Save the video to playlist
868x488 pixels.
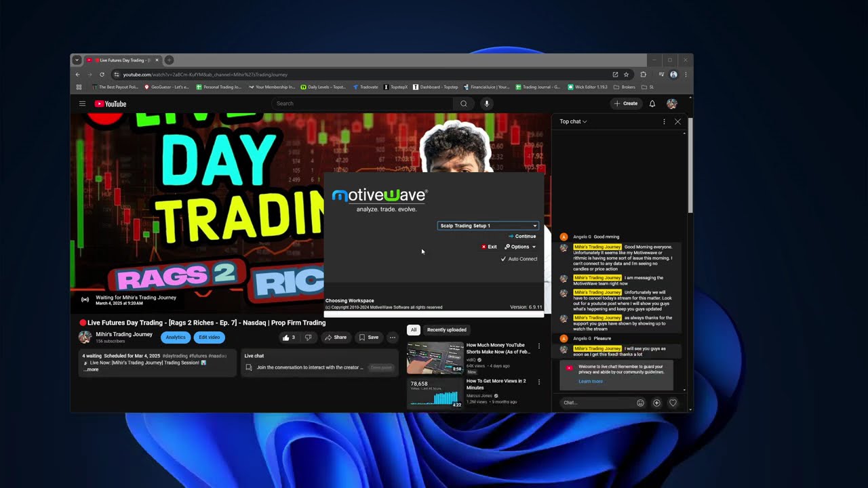pos(368,338)
